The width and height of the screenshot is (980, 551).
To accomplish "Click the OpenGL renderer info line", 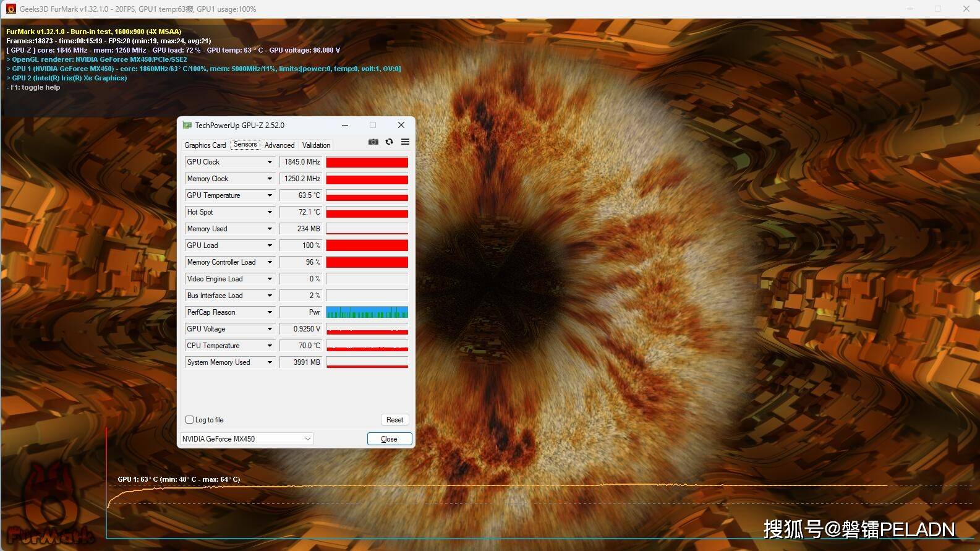I will point(96,59).
